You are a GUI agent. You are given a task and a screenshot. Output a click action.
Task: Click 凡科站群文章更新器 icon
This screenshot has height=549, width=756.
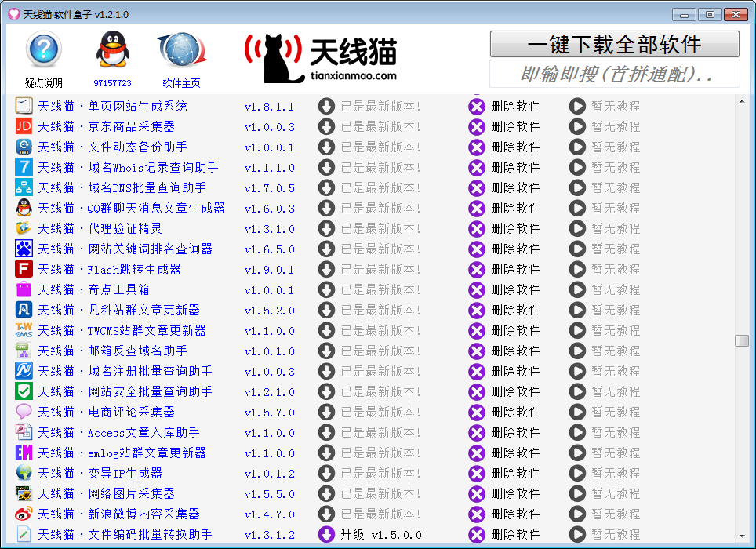pos(24,310)
